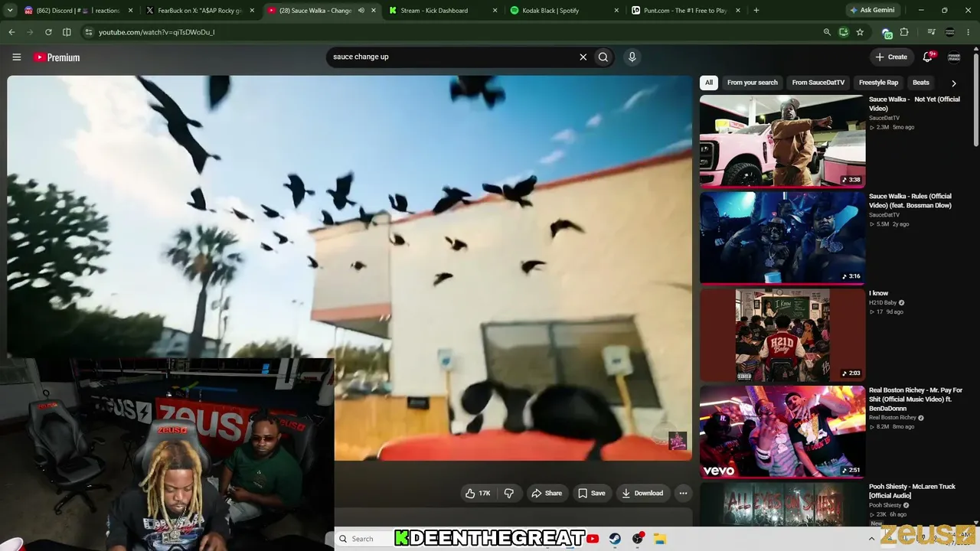
Task: Filter by Beats chip
Action: [920, 83]
